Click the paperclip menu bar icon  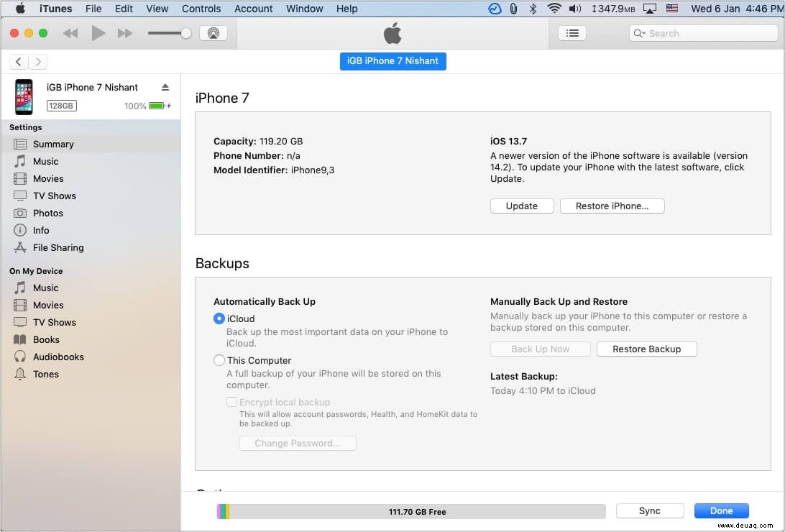(x=513, y=9)
